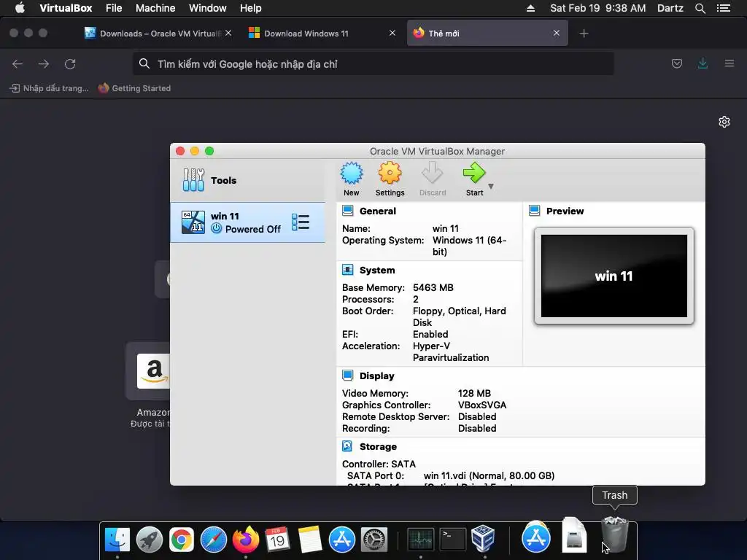Image resolution: width=747 pixels, height=560 pixels.
Task: Click the VBoxSVGA graphics controller value
Action: click(x=482, y=405)
